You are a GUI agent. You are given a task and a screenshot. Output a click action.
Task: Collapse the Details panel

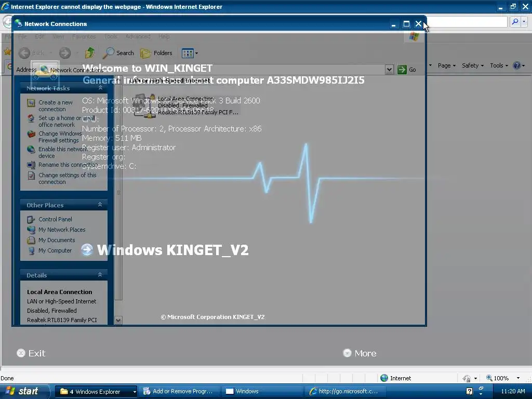(x=100, y=275)
